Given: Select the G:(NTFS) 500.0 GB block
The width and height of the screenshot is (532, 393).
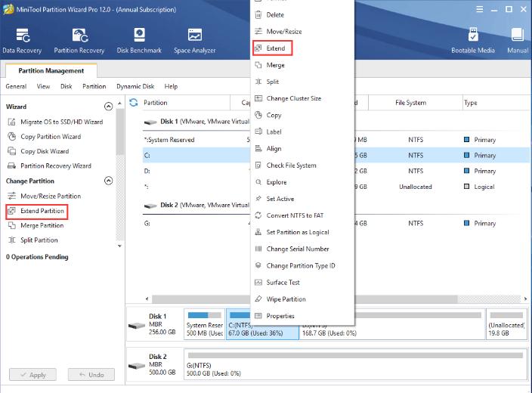Looking at the screenshot, I should click(355, 364).
